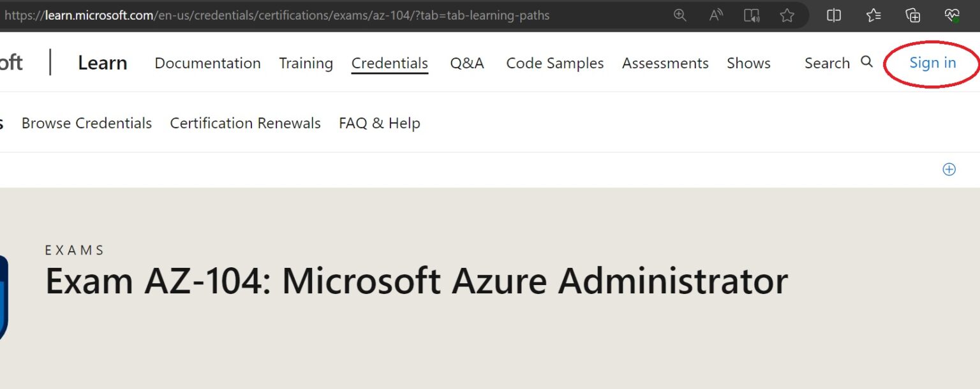The image size is (980, 389).
Task: Open the FAQ & Help page
Action: 379,123
